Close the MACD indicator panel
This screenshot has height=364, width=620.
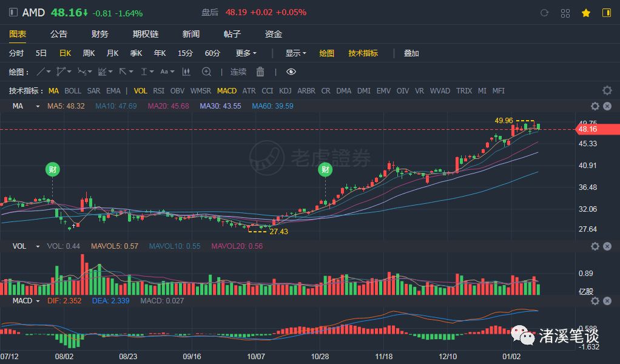pos(607,301)
